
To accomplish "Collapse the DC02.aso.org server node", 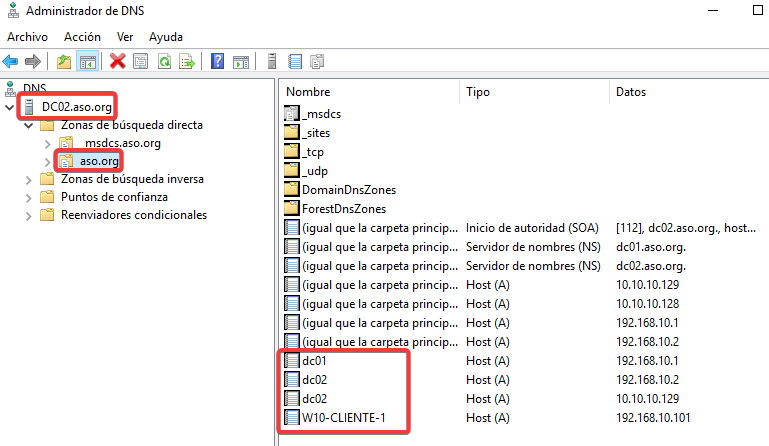I will pos(10,107).
